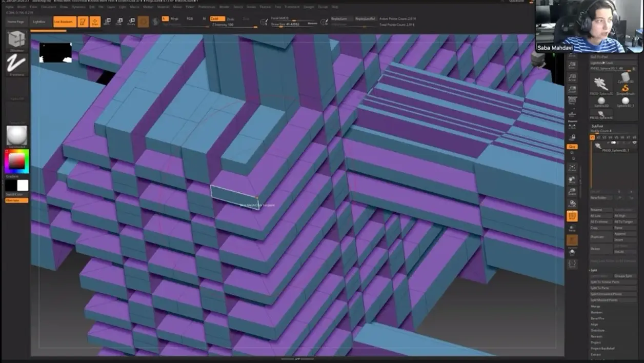Image resolution: width=644 pixels, height=363 pixels.
Task: Open the Home Page button
Action: (16, 22)
